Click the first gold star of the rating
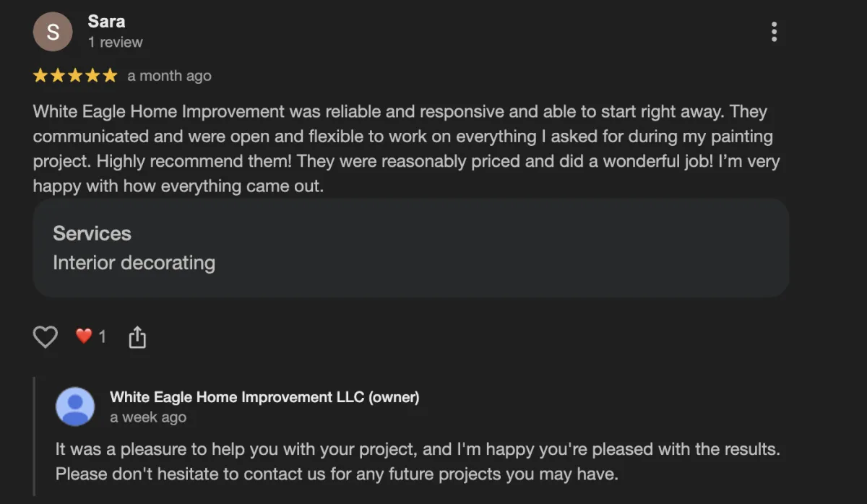 click(40, 76)
